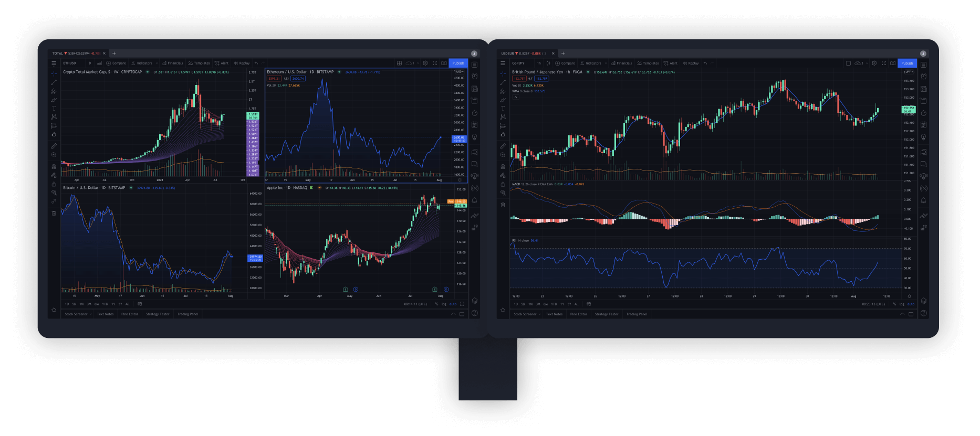
Task: Open chart settings gear, left monitor
Action: (x=425, y=63)
